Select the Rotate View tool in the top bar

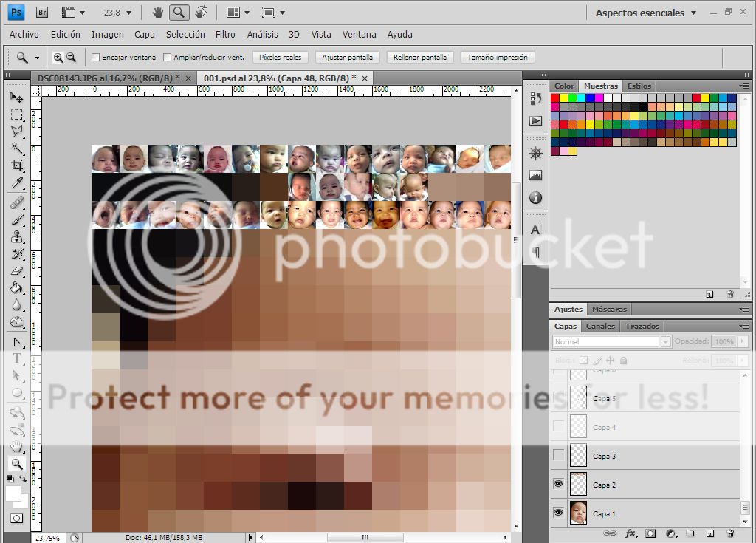point(201,13)
